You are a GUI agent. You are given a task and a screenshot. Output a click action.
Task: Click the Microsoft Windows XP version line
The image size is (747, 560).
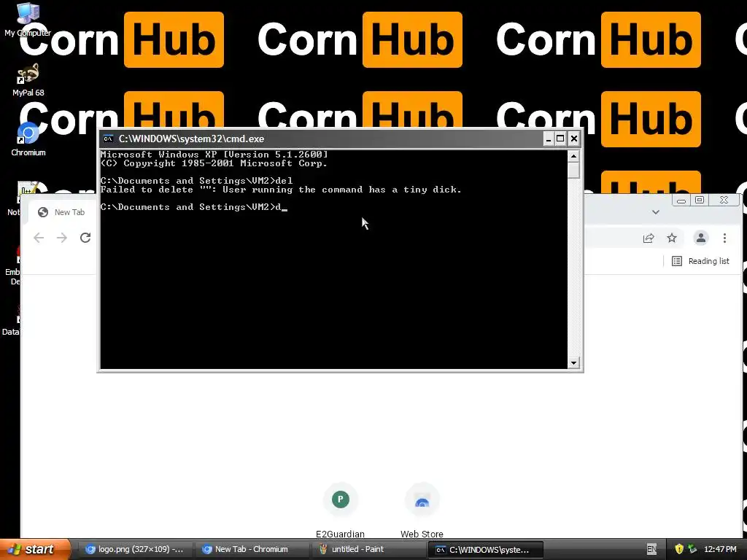click(x=214, y=155)
